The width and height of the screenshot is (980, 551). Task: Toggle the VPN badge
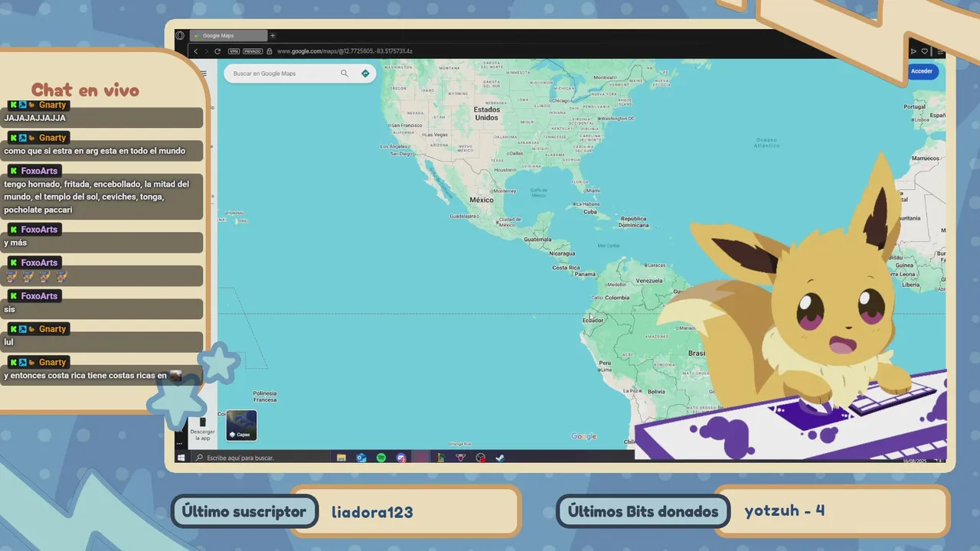pyautogui.click(x=234, y=51)
